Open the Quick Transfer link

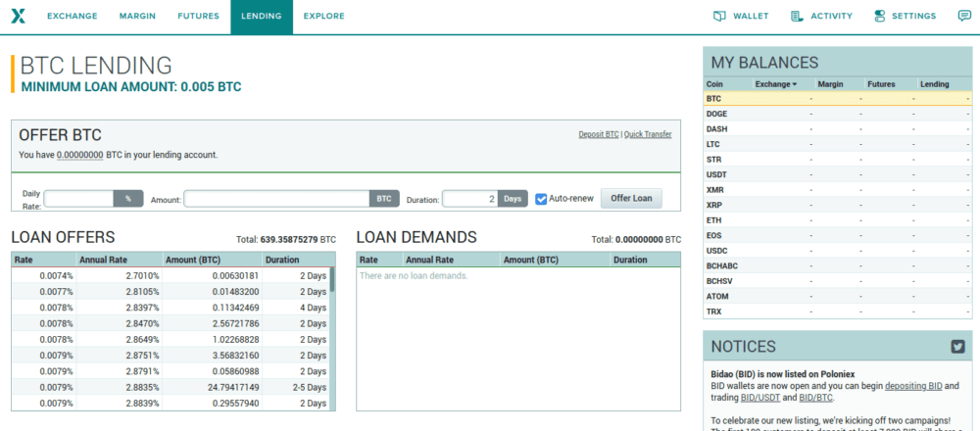click(x=648, y=134)
